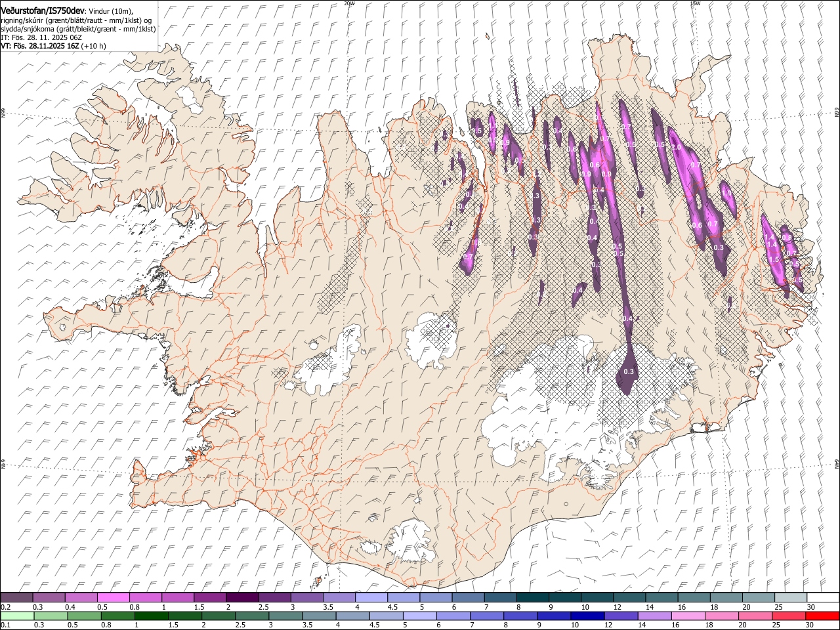
Task: Select the lilac swatch labeled 14 in rain scale
Action: pyautogui.click(x=654, y=616)
